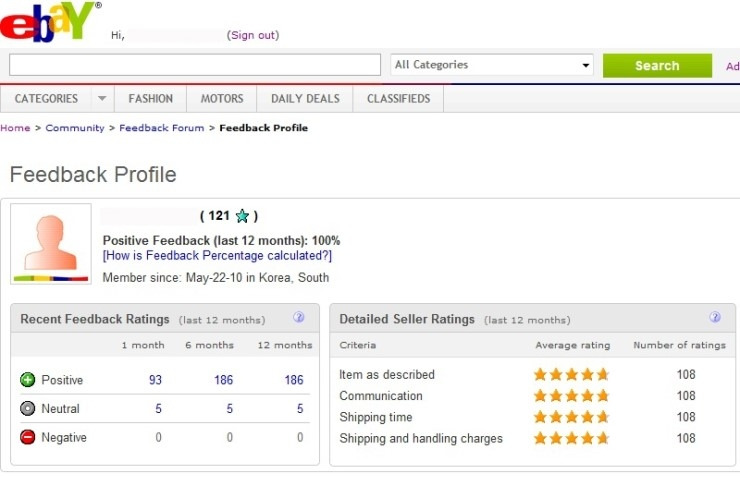Click Negative count 0 for 12 months
This screenshot has width=740, height=498.
point(300,438)
